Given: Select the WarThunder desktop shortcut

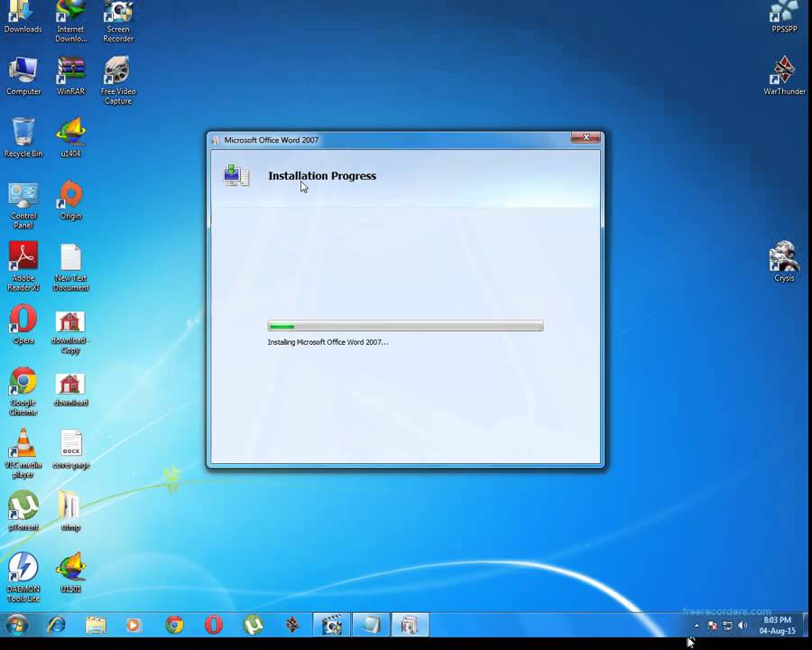Looking at the screenshot, I should coord(784,76).
